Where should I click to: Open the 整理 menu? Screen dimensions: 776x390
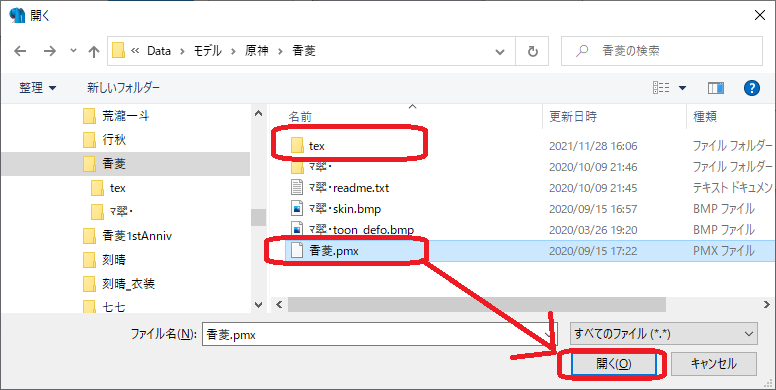click(38, 88)
